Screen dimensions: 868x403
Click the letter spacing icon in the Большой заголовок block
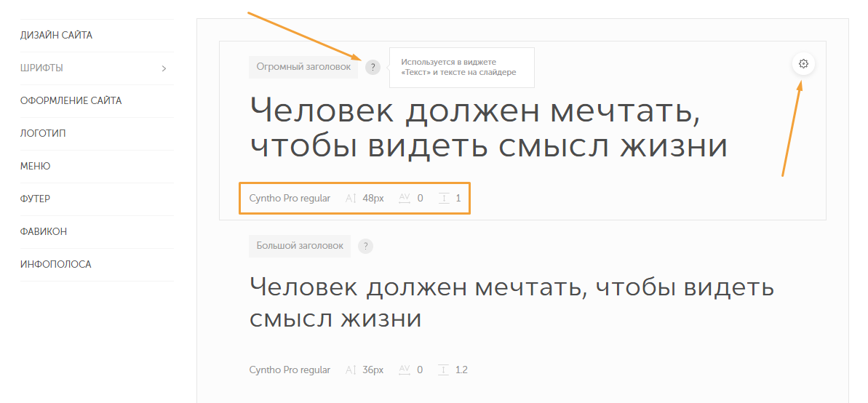[405, 370]
